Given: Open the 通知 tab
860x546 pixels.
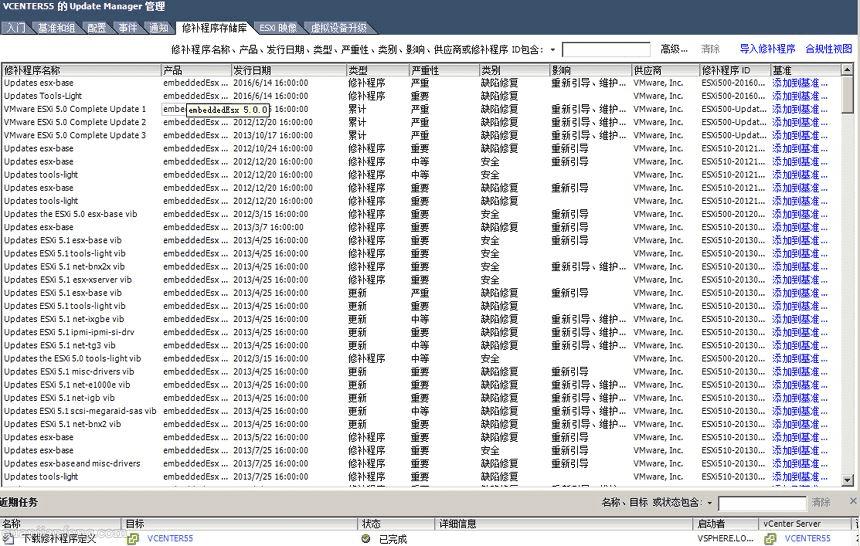Looking at the screenshot, I should point(159,27).
